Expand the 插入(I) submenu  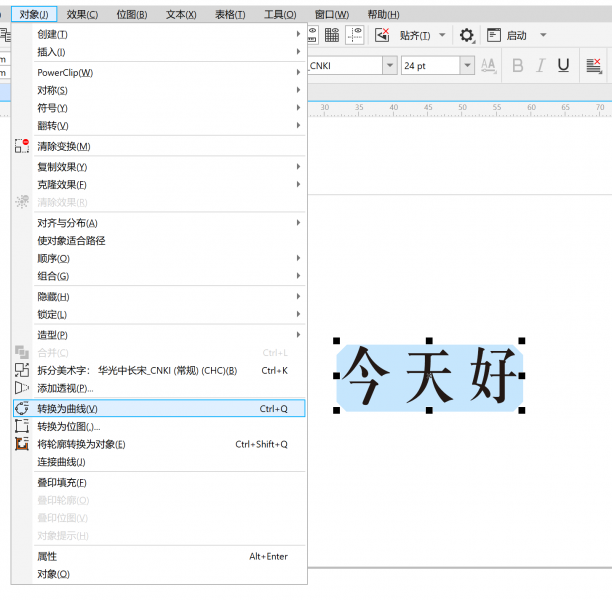(x=169, y=52)
